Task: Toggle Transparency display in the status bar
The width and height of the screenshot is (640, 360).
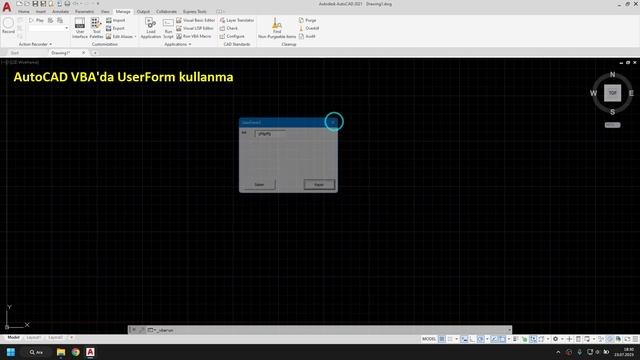Action: coord(524,339)
